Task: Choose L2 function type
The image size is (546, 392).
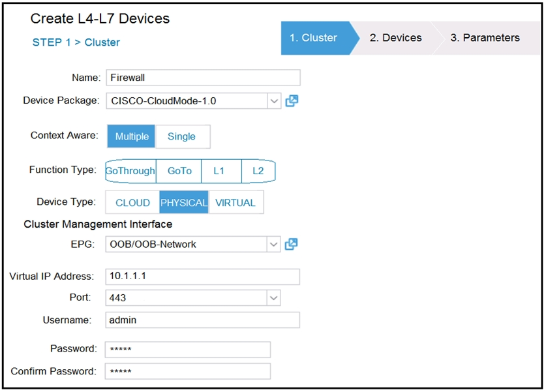Action: tap(258, 171)
